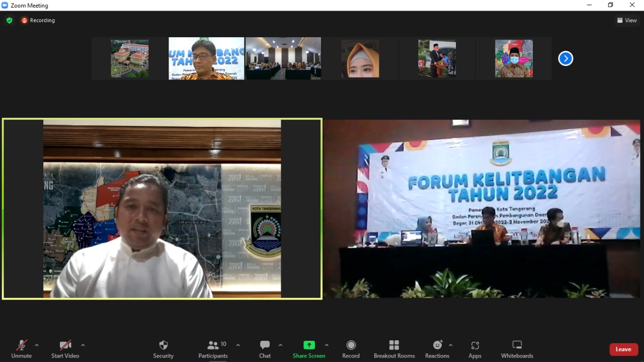
Task: Click the green encryption shield icon
Action: click(x=9, y=20)
